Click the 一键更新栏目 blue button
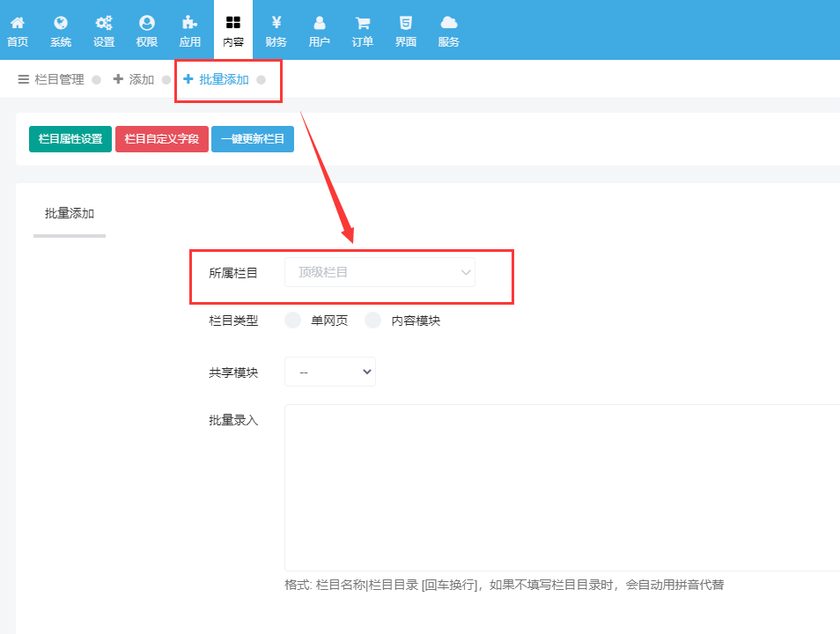 pyautogui.click(x=253, y=139)
